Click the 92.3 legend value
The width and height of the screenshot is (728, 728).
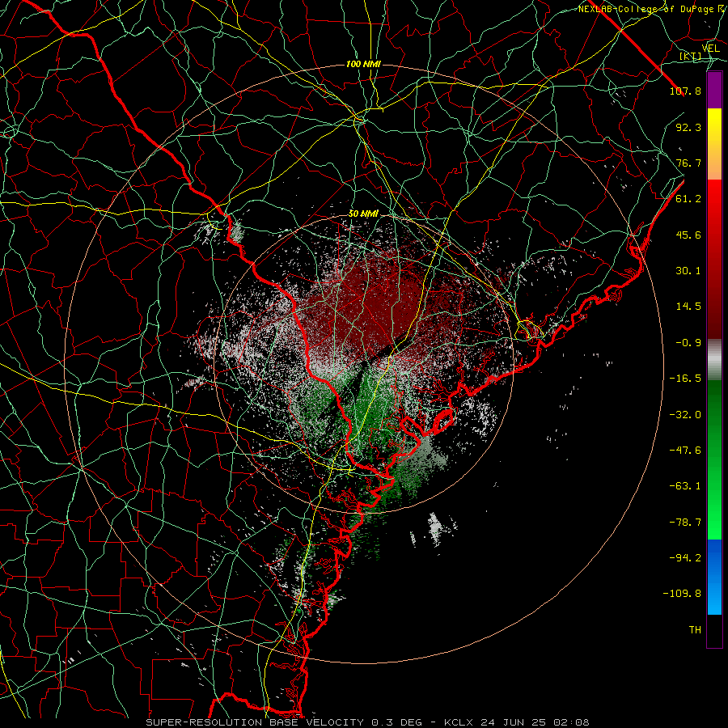(688, 127)
